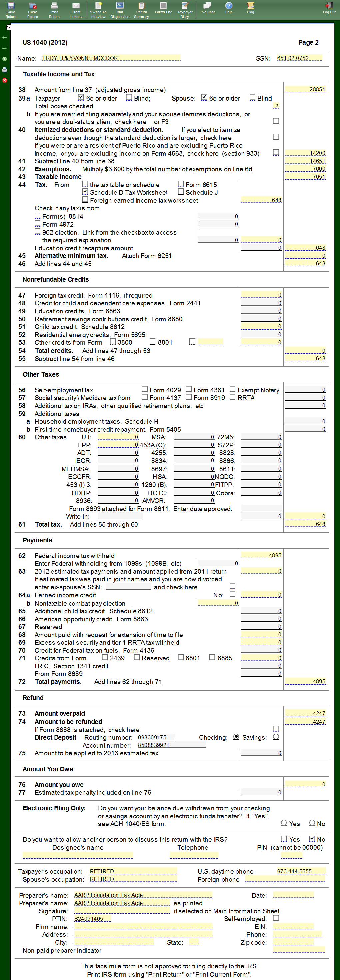Check the Form 8615 checkbox

tap(181, 184)
